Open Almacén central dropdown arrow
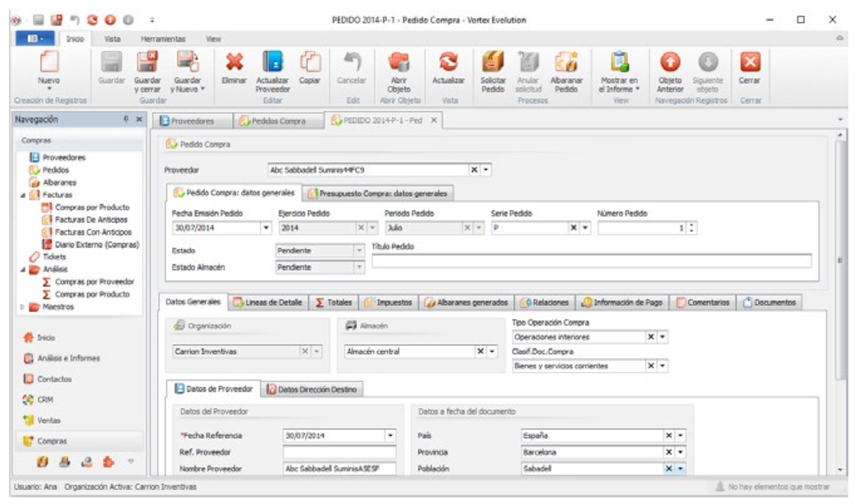Screen dimensions: 855x504 pos(492,351)
